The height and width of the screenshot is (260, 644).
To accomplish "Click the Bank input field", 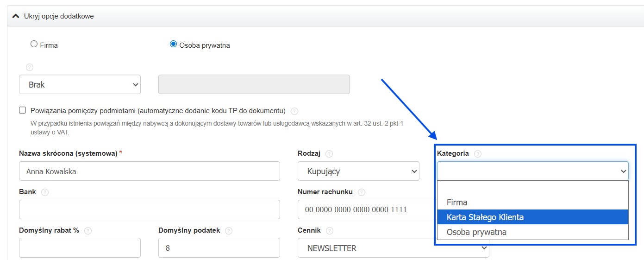I will click(150, 209).
